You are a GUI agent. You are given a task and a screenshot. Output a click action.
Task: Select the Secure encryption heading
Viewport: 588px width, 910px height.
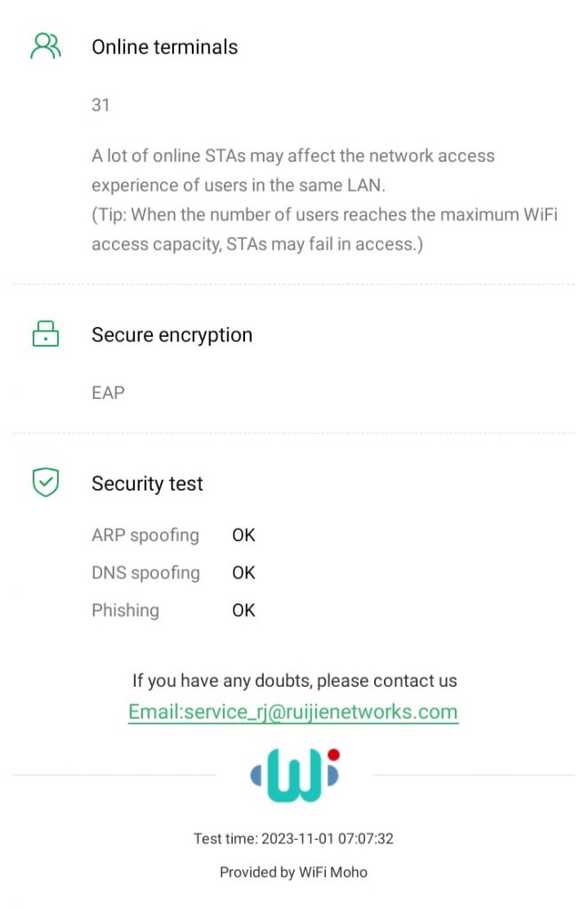(171, 335)
